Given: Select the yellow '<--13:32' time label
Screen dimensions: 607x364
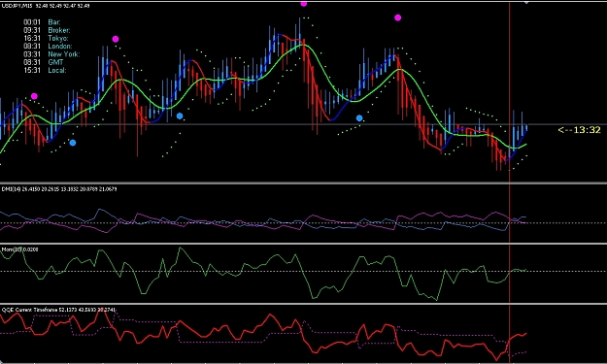Looking at the screenshot, I should click(579, 130).
